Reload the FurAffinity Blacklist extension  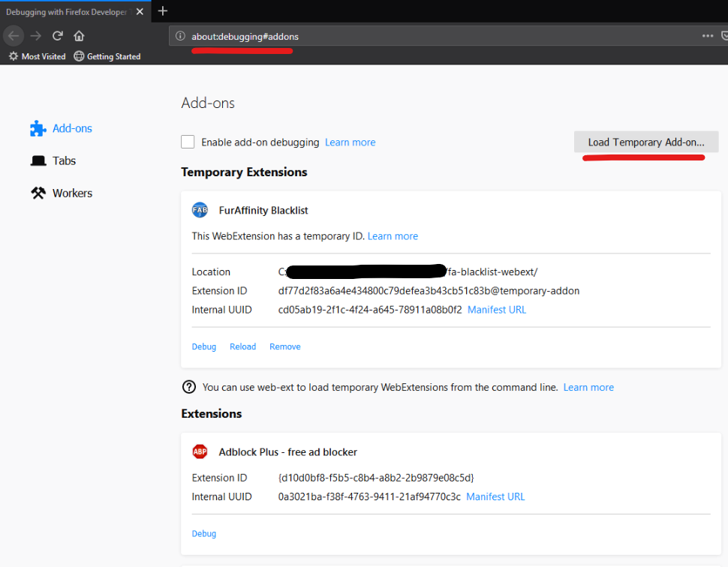[x=243, y=346]
